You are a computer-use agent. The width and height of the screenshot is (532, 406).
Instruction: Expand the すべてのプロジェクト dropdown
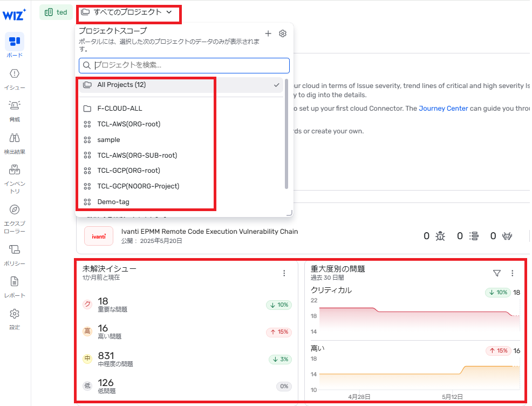[127, 12]
